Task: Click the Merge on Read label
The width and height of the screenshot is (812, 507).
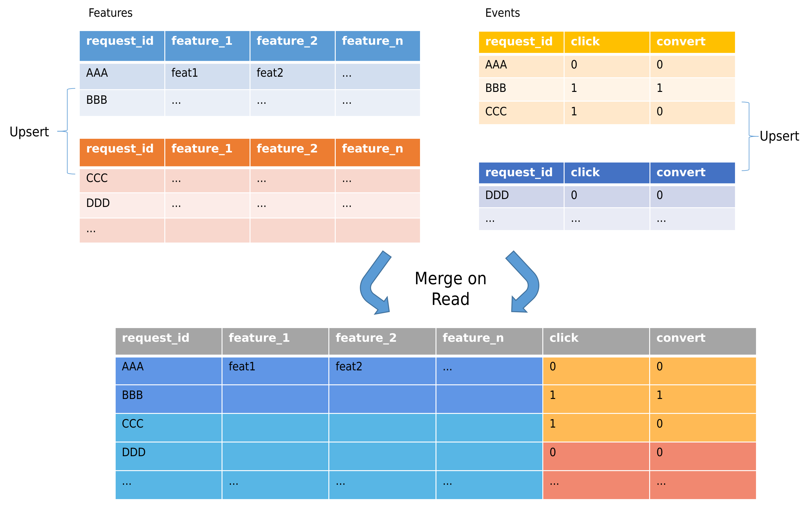Action: pos(450,288)
